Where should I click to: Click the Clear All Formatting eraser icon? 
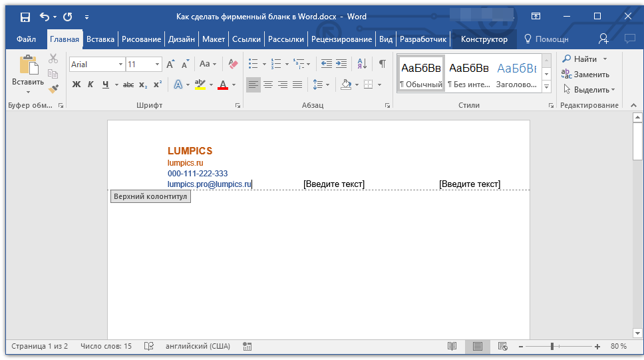pos(232,64)
